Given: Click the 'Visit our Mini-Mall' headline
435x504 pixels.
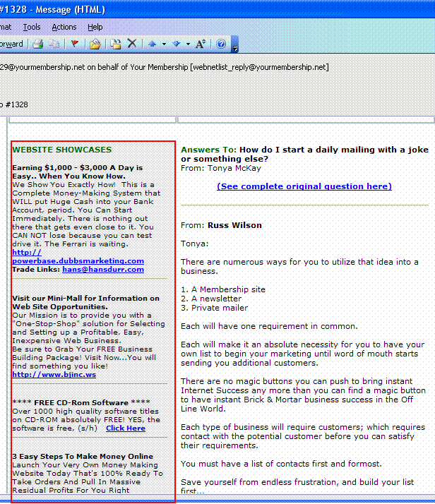Looking at the screenshot, I should click(86, 302).
